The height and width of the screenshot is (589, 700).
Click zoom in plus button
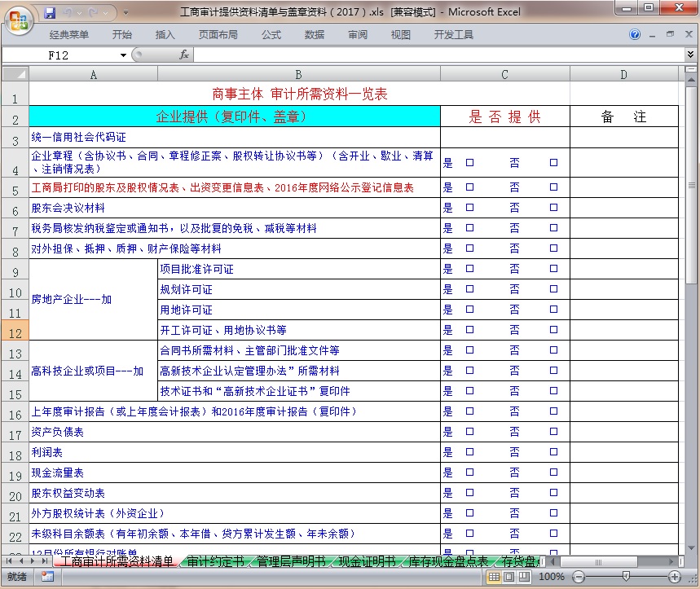675,577
